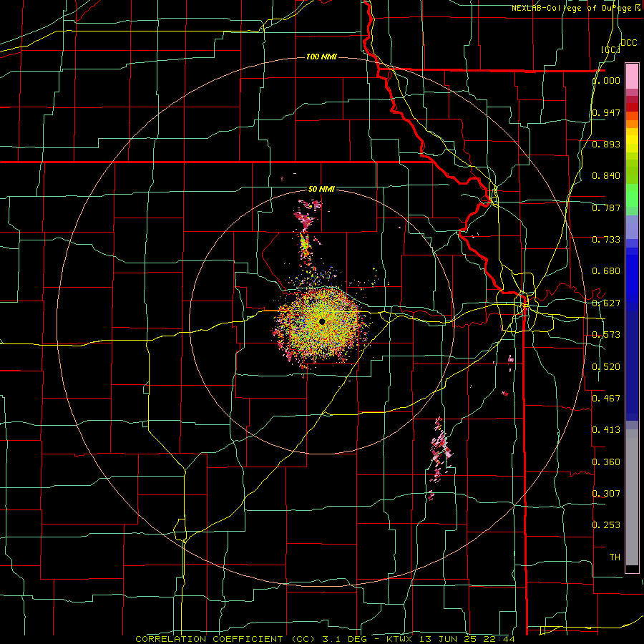Click the 100 NMI range ring label
The image size is (644, 644).
pos(321,57)
